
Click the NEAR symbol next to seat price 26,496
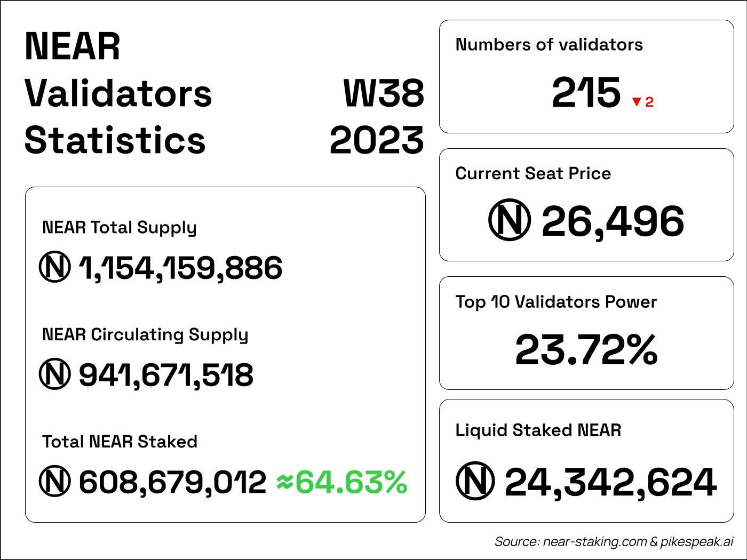pos(510,220)
